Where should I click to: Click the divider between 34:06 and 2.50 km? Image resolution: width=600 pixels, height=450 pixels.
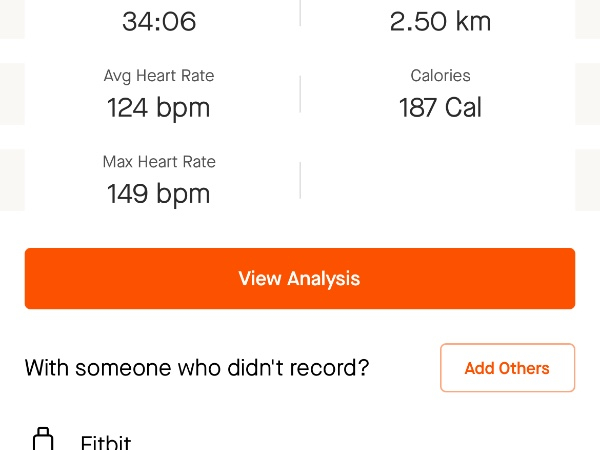300,14
